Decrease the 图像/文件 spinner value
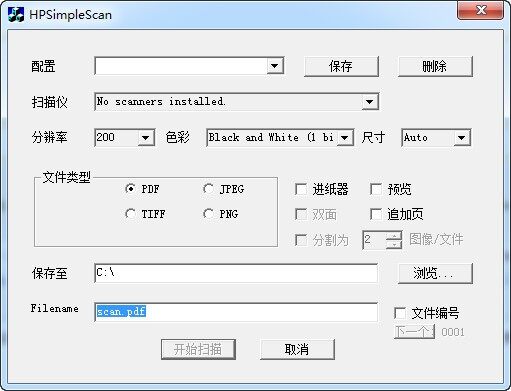The width and height of the screenshot is (511, 391). point(394,244)
